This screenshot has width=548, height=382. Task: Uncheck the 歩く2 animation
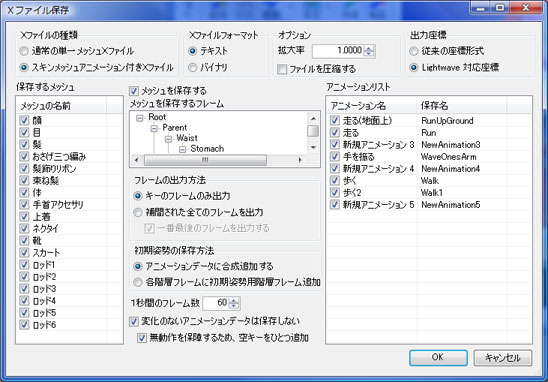(334, 193)
